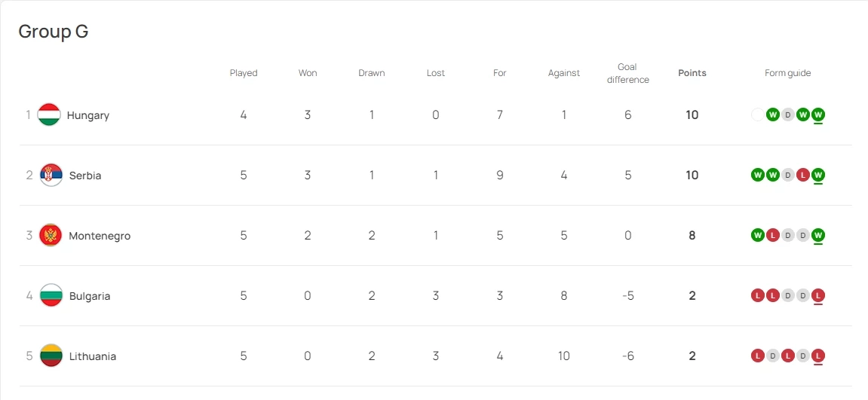
Task: Open the Montenegro team link
Action: pos(100,236)
